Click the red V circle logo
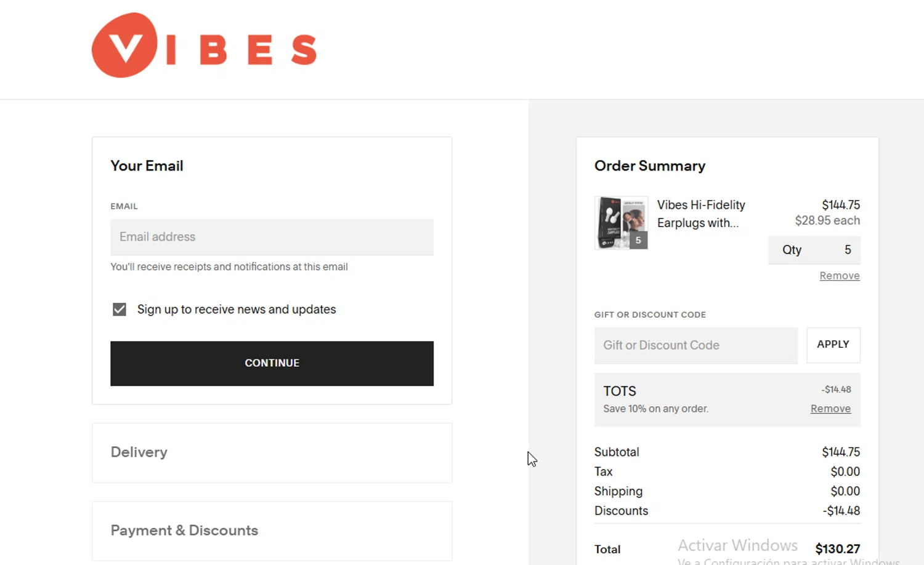The width and height of the screenshot is (924, 565). tap(124, 46)
